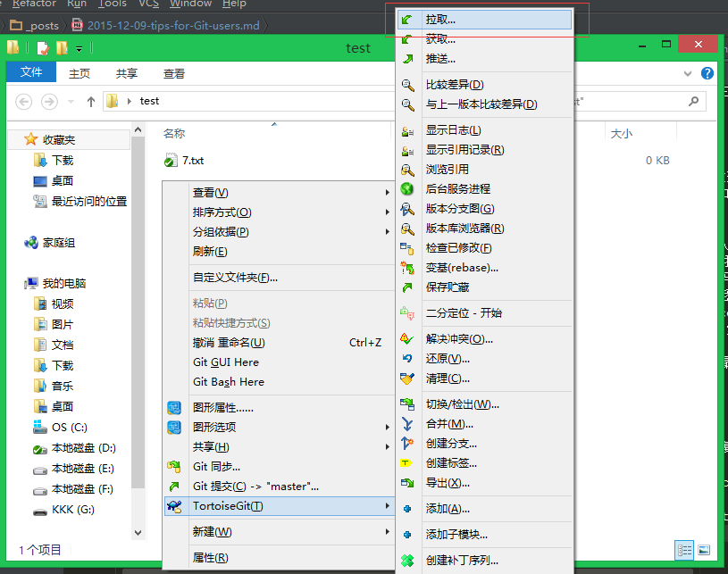This screenshot has height=574, width=728.
Task: Click the 创建标签 (Create tag) yellow icon
Action: pos(408,463)
